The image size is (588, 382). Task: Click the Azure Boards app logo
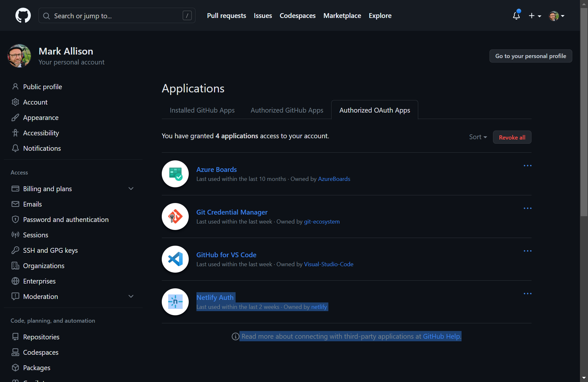click(175, 174)
